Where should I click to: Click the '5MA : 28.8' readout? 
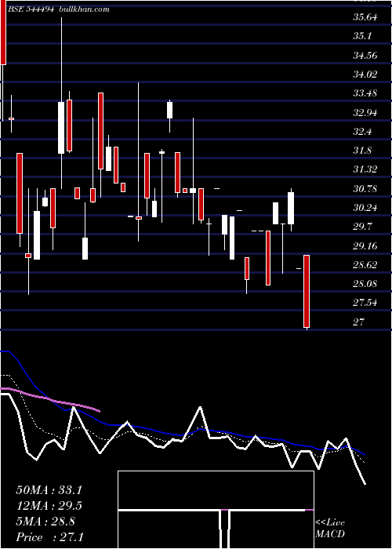click(x=45, y=522)
